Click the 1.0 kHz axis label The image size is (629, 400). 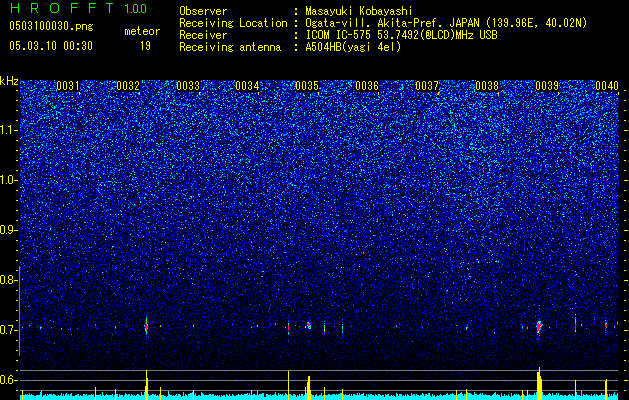[x=9, y=180]
